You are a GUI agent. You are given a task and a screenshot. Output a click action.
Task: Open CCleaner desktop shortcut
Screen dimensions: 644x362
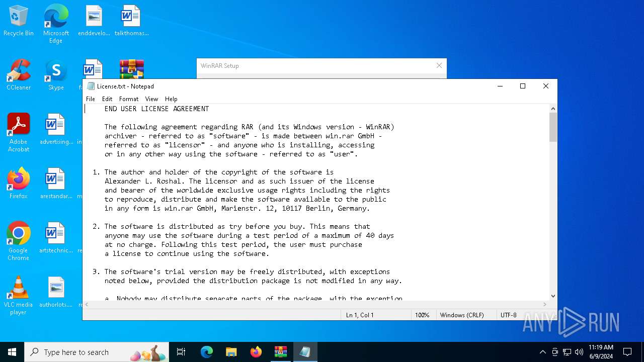[19, 75]
